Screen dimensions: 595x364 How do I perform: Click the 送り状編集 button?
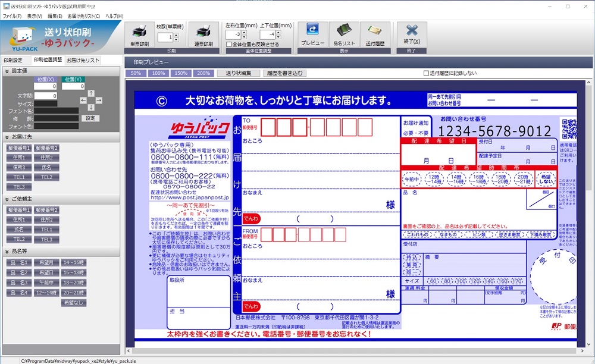[x=239, y=73]
